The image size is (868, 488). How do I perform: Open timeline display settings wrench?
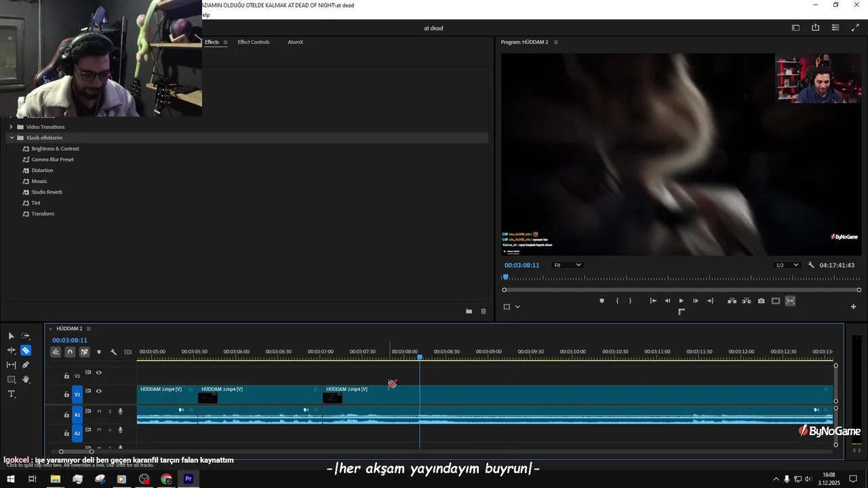[x=113, y=352]
